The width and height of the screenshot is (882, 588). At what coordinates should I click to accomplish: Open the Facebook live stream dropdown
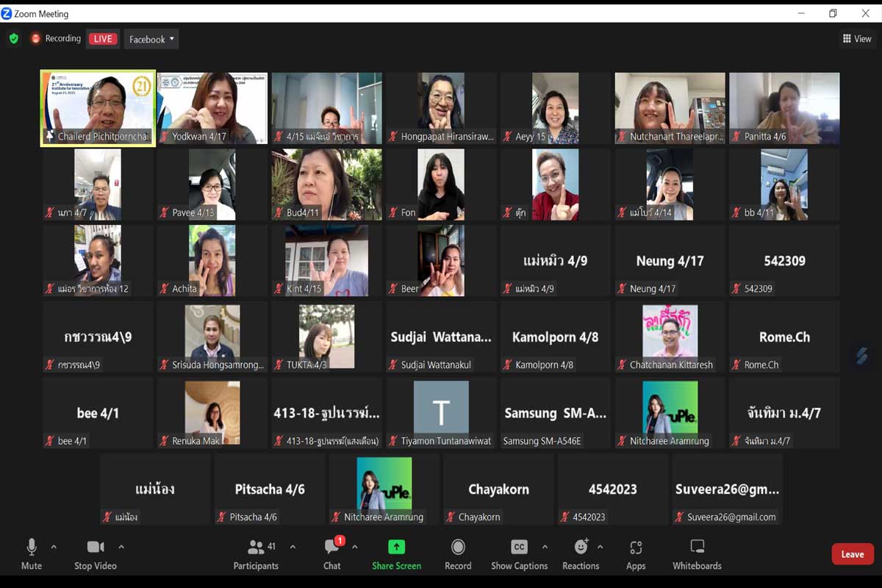click(151, 40)
